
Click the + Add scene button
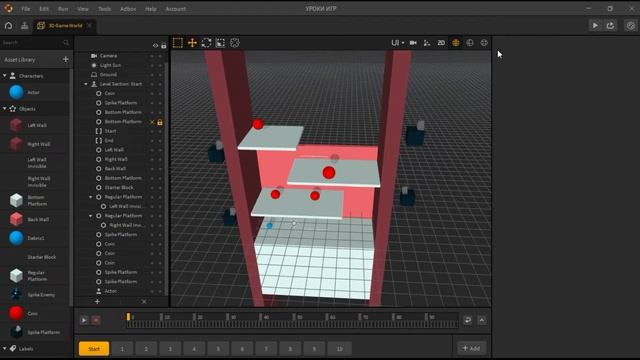471,348
